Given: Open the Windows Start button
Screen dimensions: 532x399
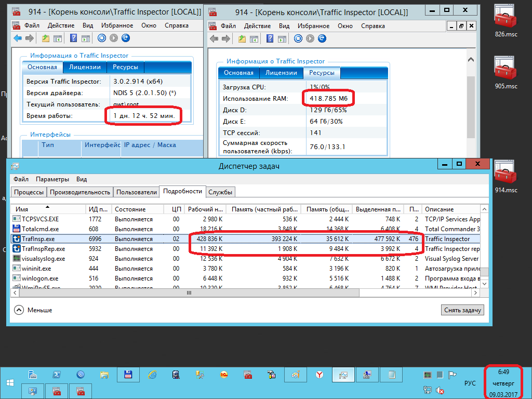Looking at the screenshot, I should tap(10, 383).
